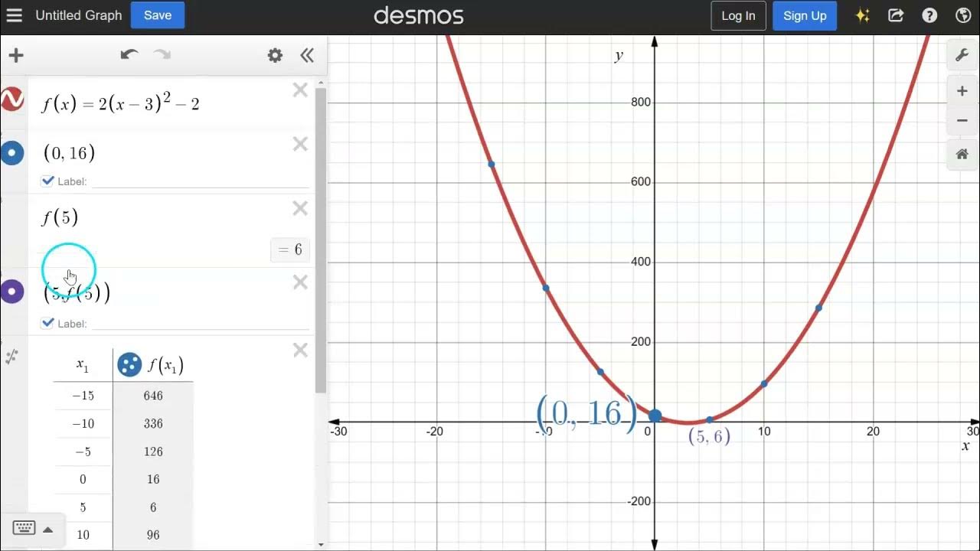Click the f(x1) table column header icon
This screenshot has height=551, width=980.
click(129, 364)
